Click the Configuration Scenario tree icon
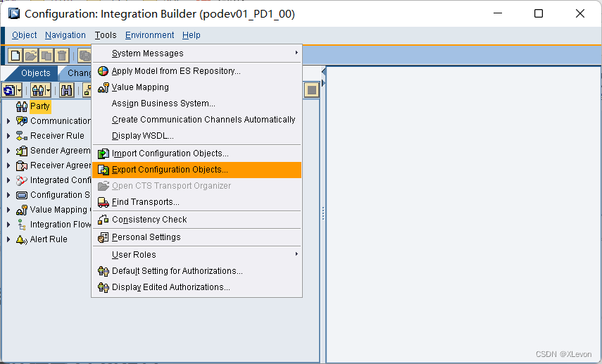This screenshot has height=364, width=602. pos(22,195)
